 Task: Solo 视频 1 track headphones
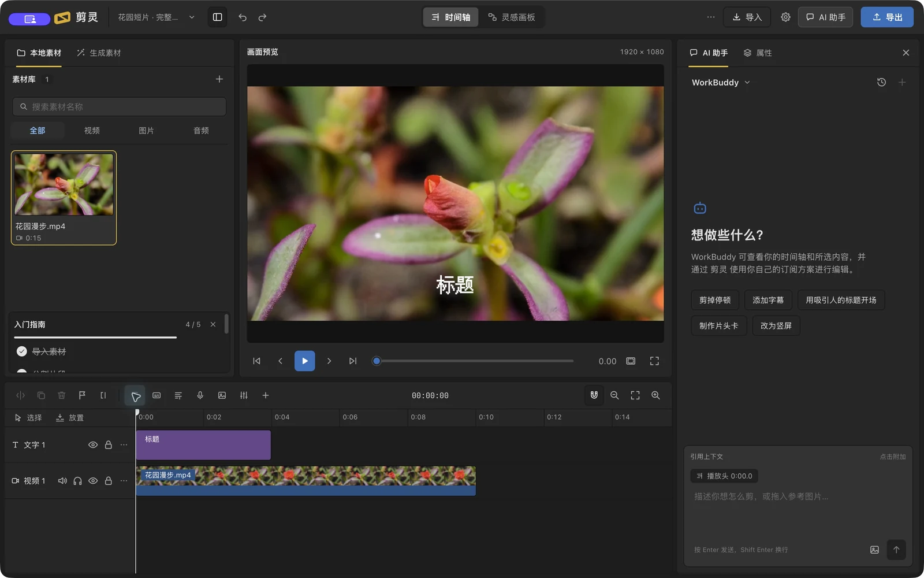coord(77,481)
